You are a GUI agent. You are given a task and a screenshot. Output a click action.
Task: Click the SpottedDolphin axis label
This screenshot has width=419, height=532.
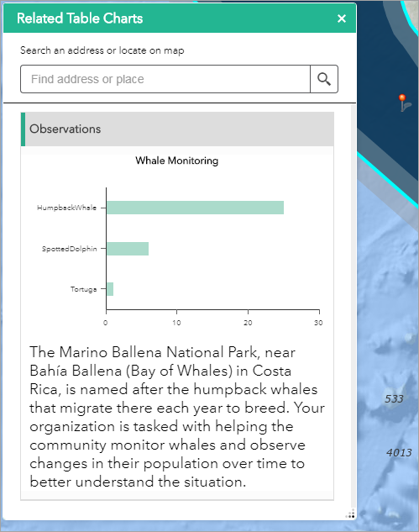[70, 249]
